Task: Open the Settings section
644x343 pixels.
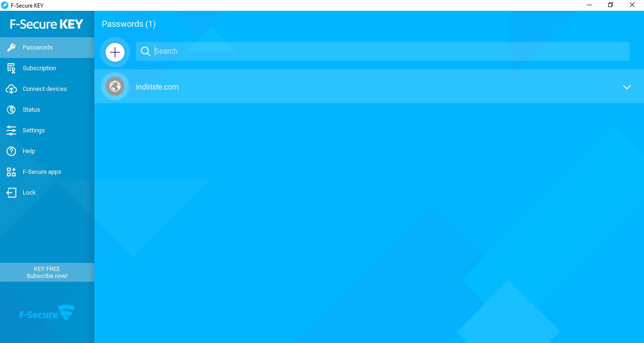Action: click(47, 131)
